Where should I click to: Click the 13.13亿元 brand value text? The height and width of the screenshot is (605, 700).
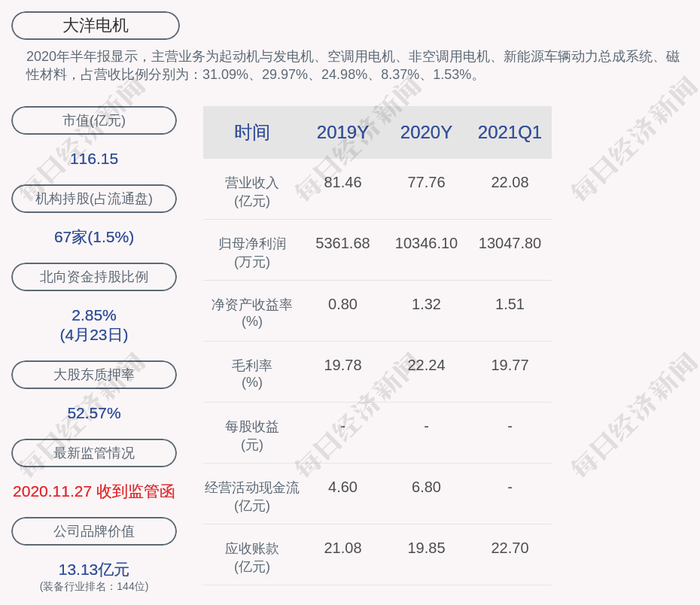coord(94,570)
